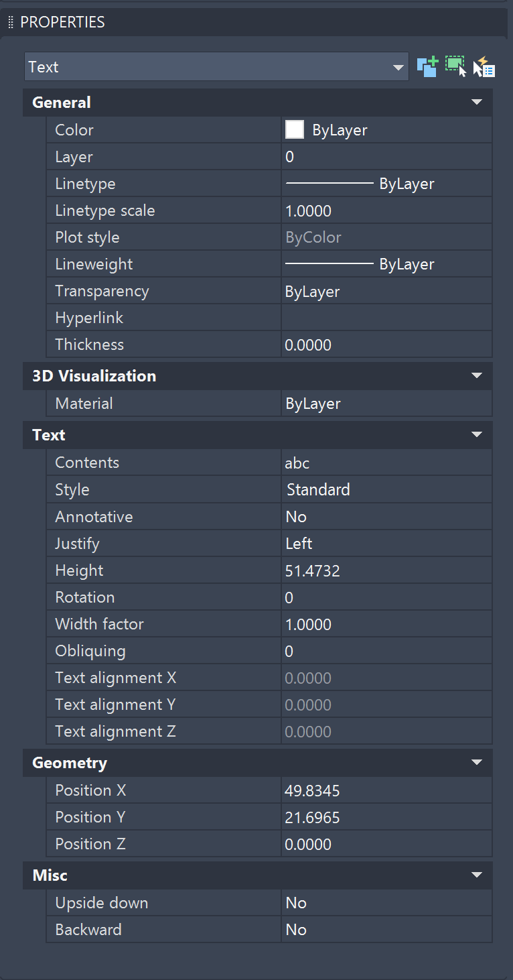Click the Select Objects icon
This screenshot has height=980, width=513.
pyautogui.click(x=455, y=66)
